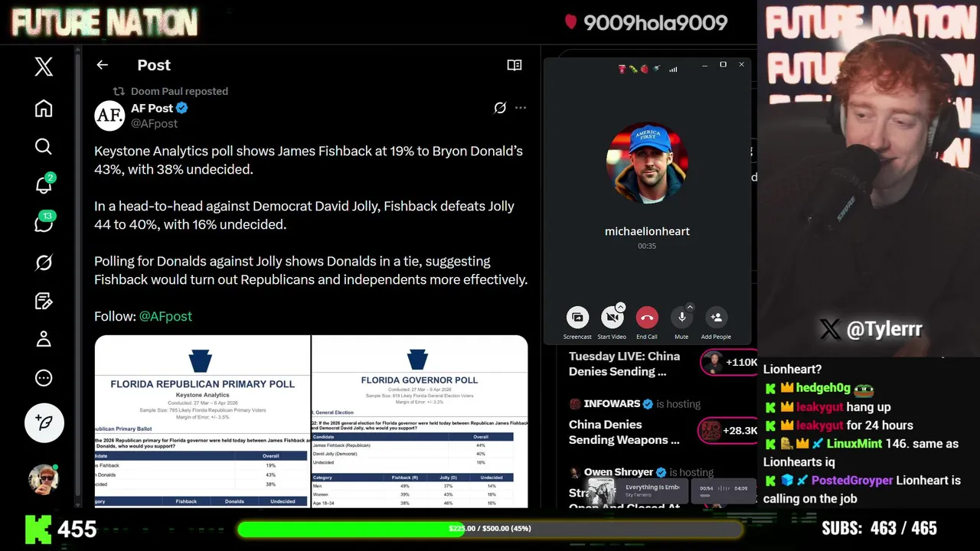
Task: Open reader view icon beside Post header
Action: coord(514,65)
